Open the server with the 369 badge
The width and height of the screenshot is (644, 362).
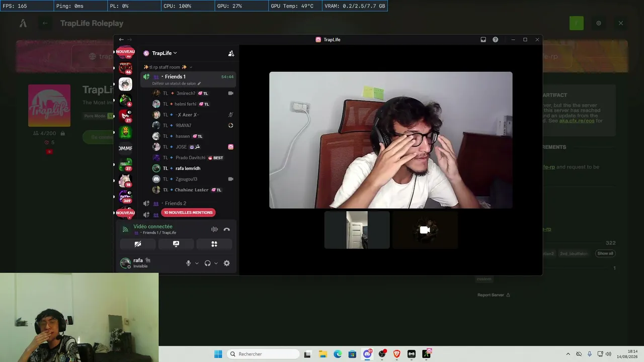point(125,197)
